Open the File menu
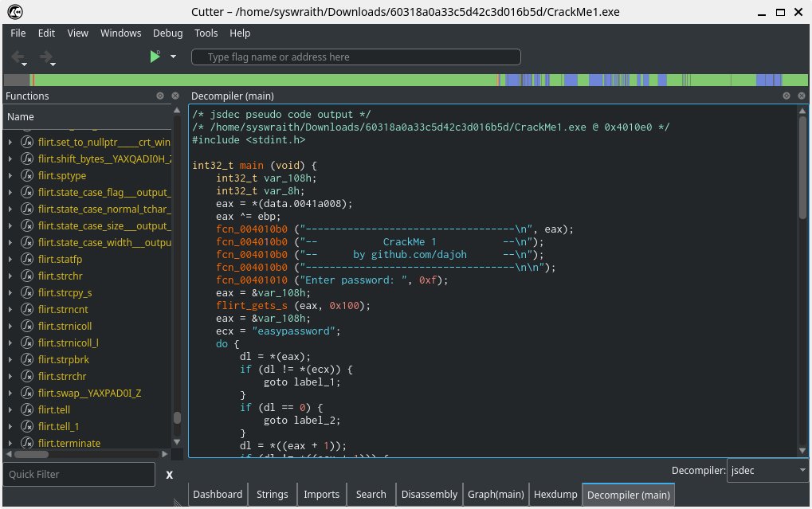The height and width of the screenshot is (509, 812). click(x=18, y=33)
